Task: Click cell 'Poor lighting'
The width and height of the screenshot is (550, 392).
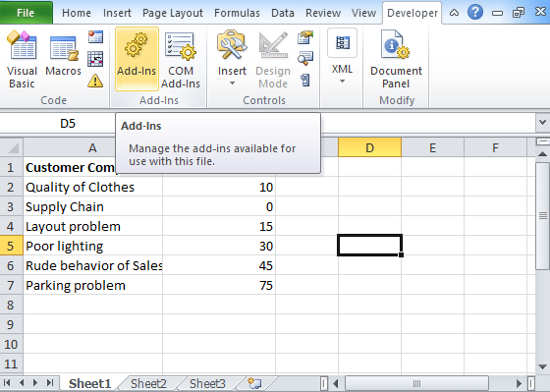Action: tap(92, 246)
